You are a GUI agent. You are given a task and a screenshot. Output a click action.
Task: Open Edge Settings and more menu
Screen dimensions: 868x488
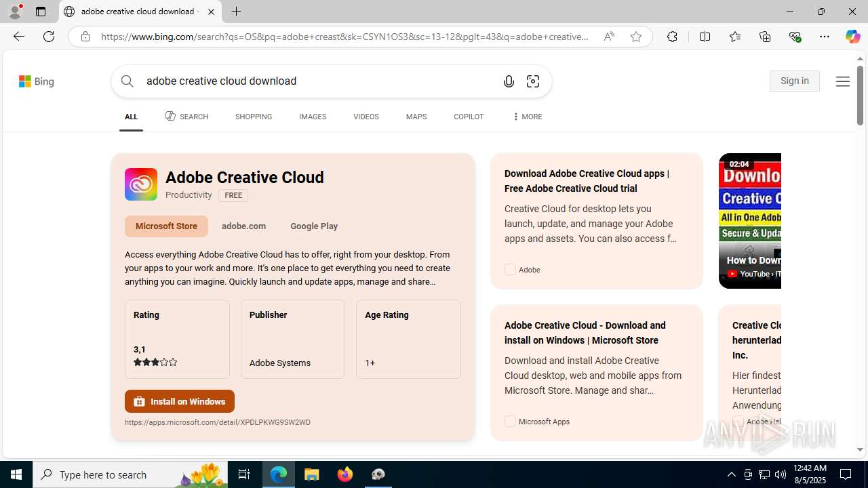[x=825, y=37]
